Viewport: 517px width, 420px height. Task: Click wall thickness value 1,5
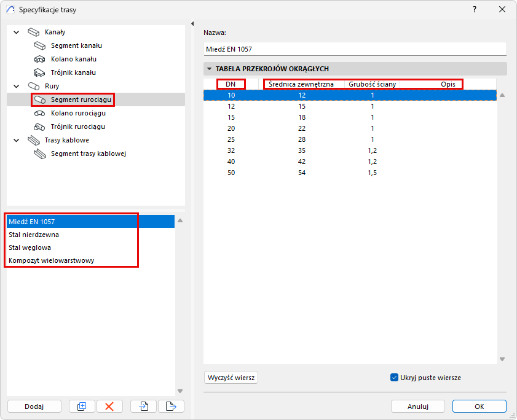click(373, 173)
